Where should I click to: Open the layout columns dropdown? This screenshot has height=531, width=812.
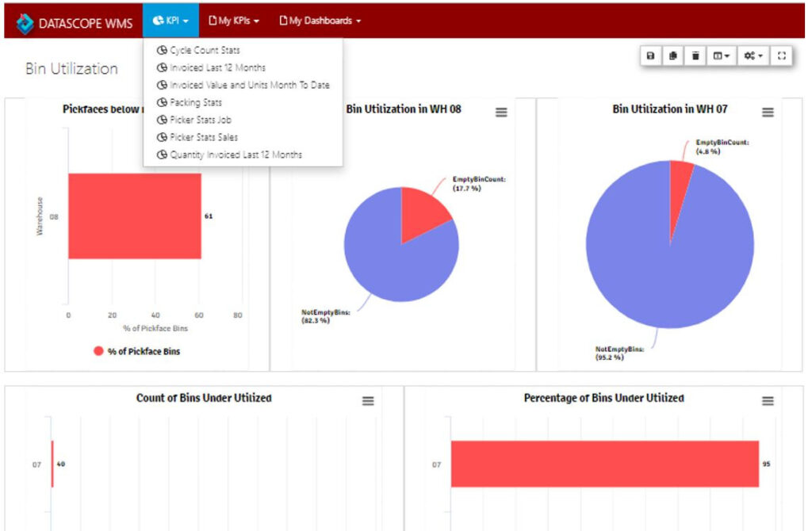tap(722, 56)
